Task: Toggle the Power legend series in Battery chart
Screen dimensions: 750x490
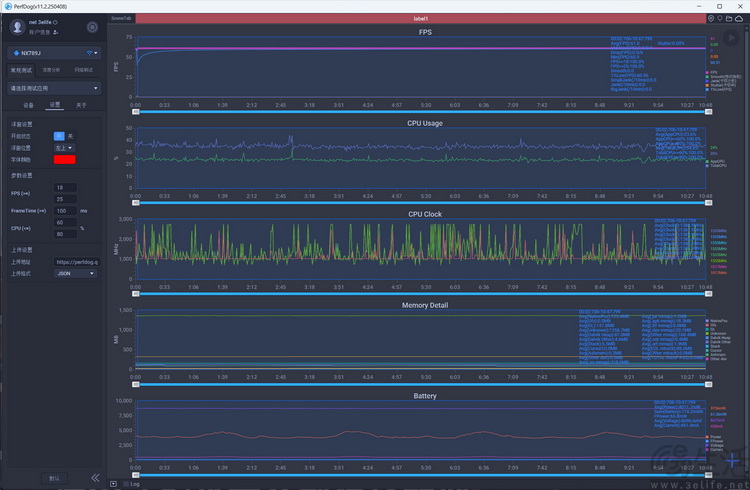Action: pos(713,437)
